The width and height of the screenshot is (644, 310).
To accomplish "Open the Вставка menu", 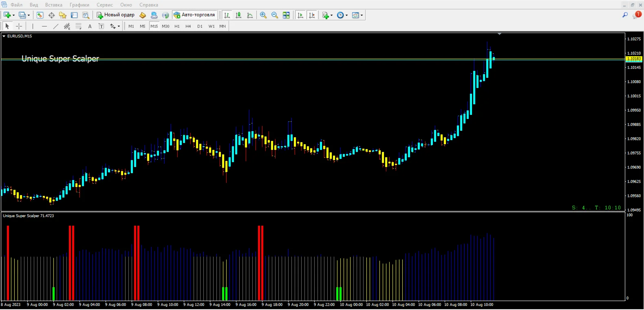I will pos(54,5).
